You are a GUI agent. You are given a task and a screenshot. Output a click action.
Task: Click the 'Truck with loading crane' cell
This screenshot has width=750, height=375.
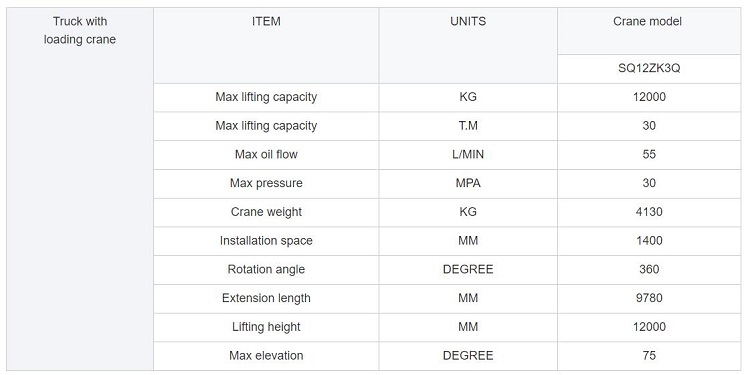click(80, 189)
